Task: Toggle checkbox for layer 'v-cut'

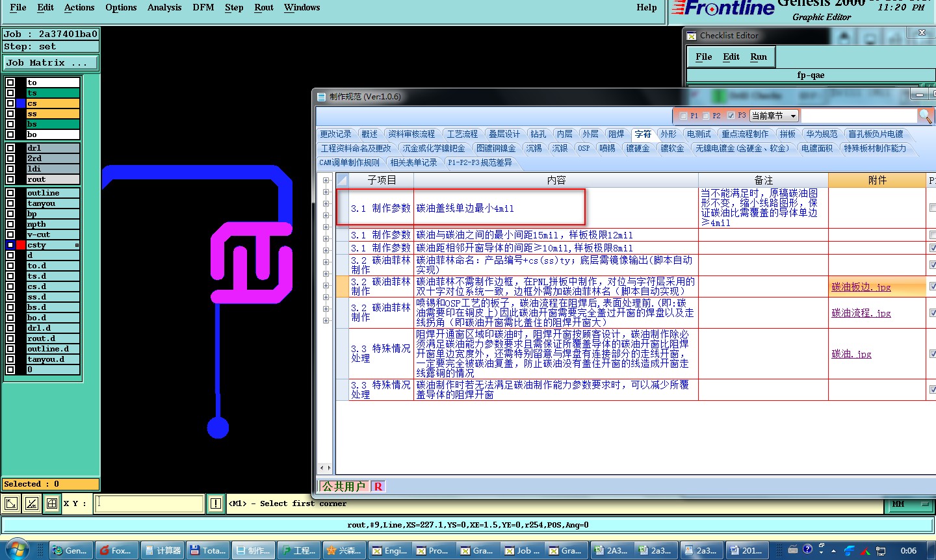Action: click(10, 235)
